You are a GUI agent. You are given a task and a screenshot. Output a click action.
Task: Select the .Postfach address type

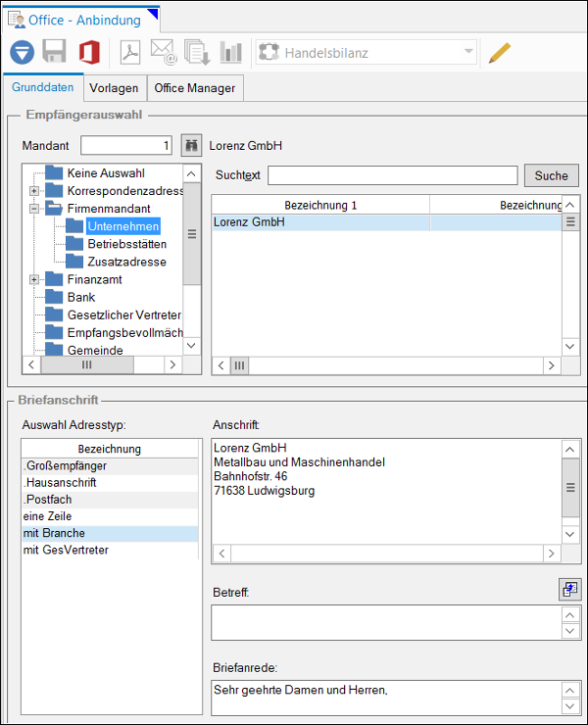[x=110, y=500]
